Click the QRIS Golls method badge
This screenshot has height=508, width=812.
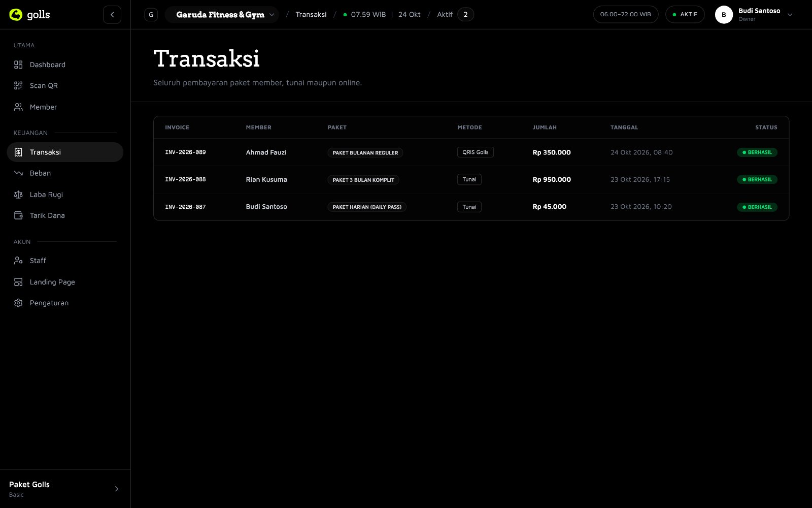476,152
